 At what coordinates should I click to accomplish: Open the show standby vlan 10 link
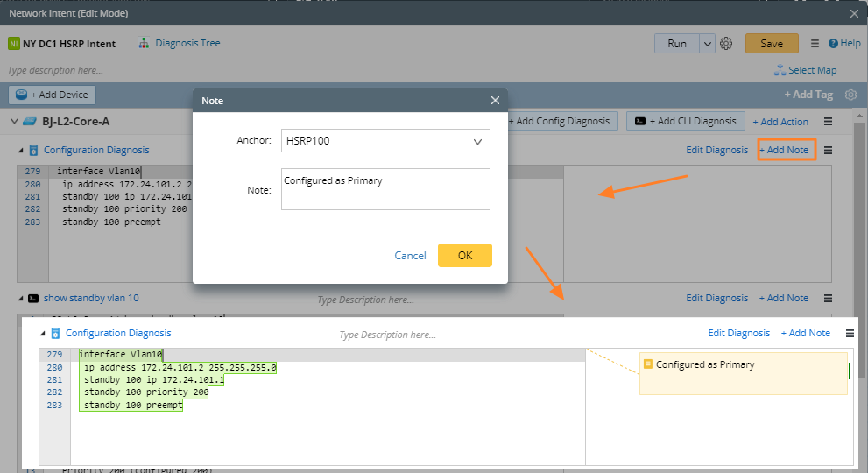(91, 298)
